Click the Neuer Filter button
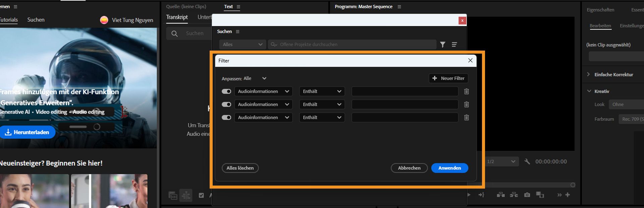Viewport: 644px width, 208px height. [448, 78]
